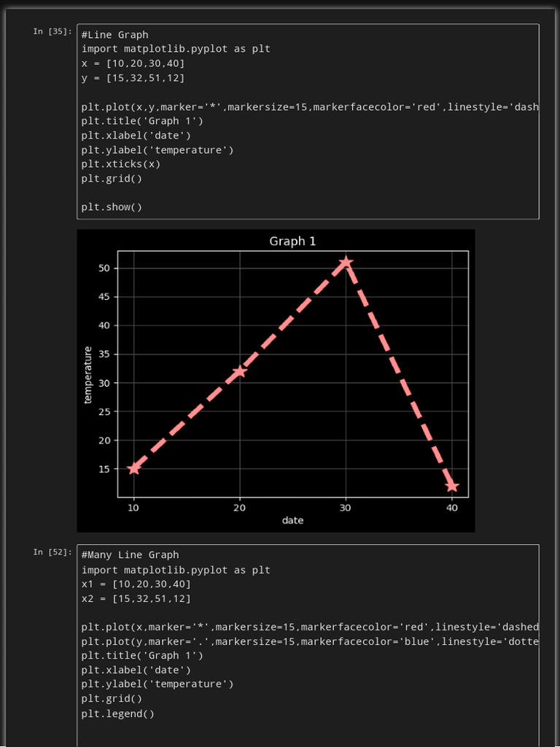
Task: Click plt.ylabel('temperature') in cell 52
Action: (x=157, y=684)
